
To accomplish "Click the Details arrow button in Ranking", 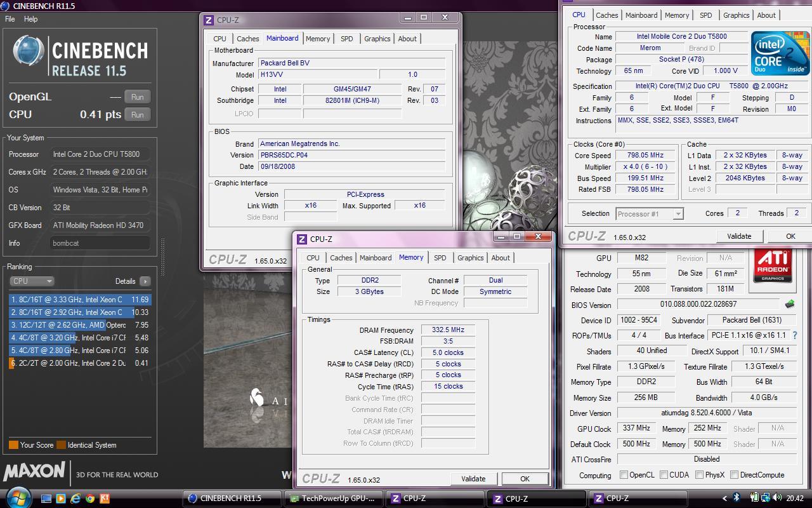I will 145,281.
